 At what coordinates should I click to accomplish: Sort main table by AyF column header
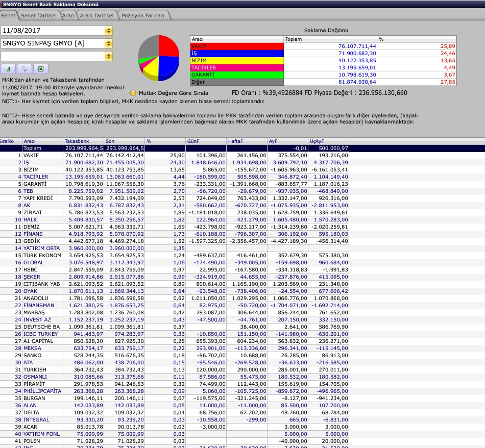(x=287, y=141)
